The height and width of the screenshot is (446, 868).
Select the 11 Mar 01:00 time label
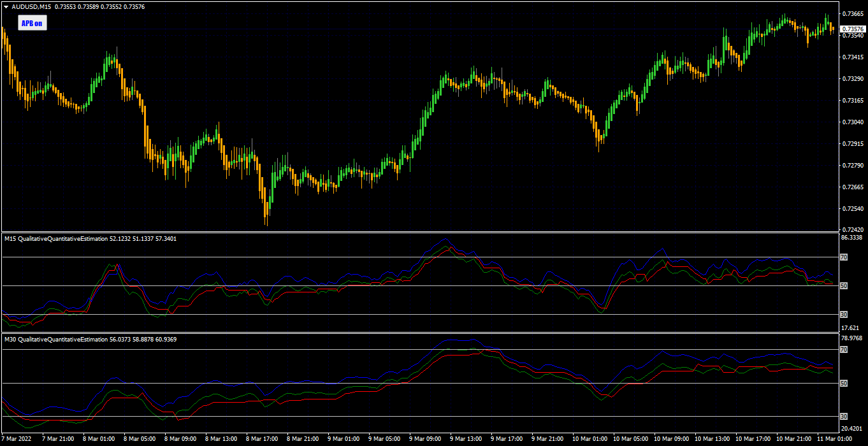coord(835,439)
